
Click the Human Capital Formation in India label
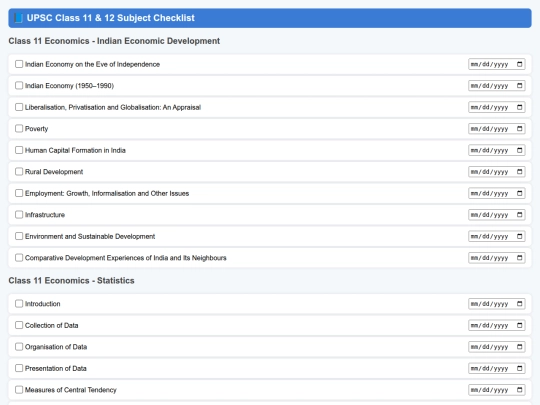pos(75,150)
